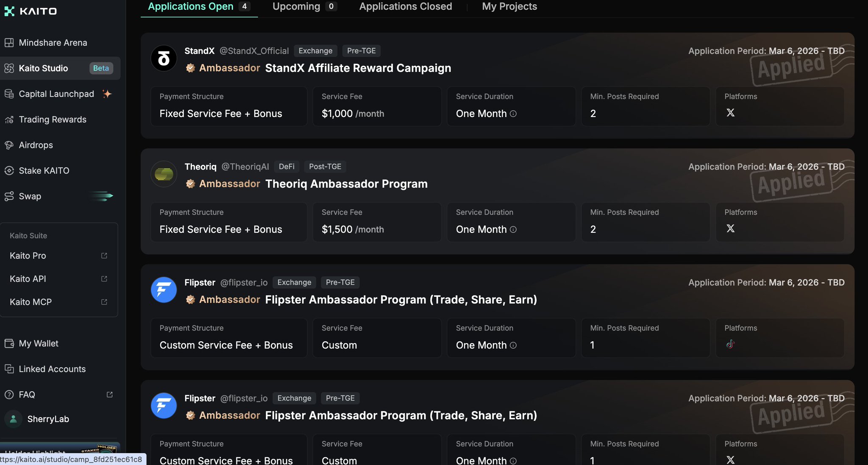Click the StandX project logo
The height and width of the screenshot is (465, 868).
(164, 58)
